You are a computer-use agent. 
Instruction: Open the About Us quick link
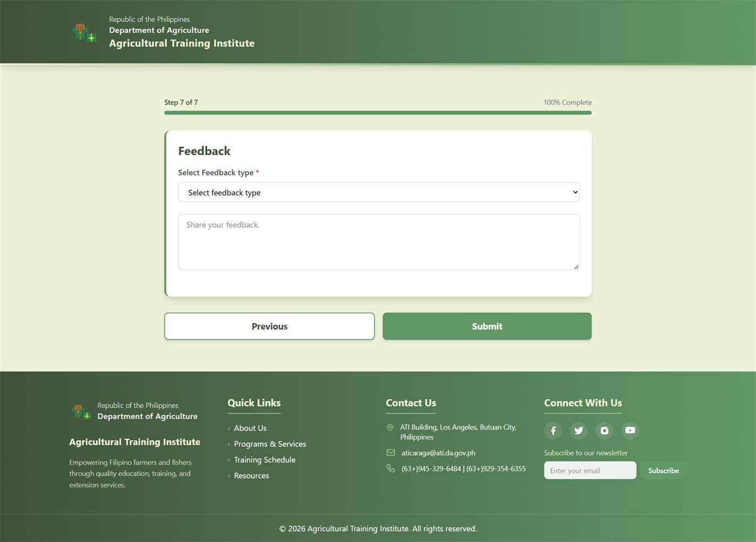click(250, 428)
